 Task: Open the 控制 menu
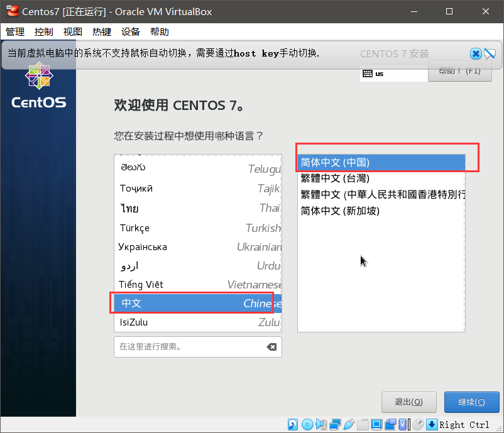coord(44,32)
